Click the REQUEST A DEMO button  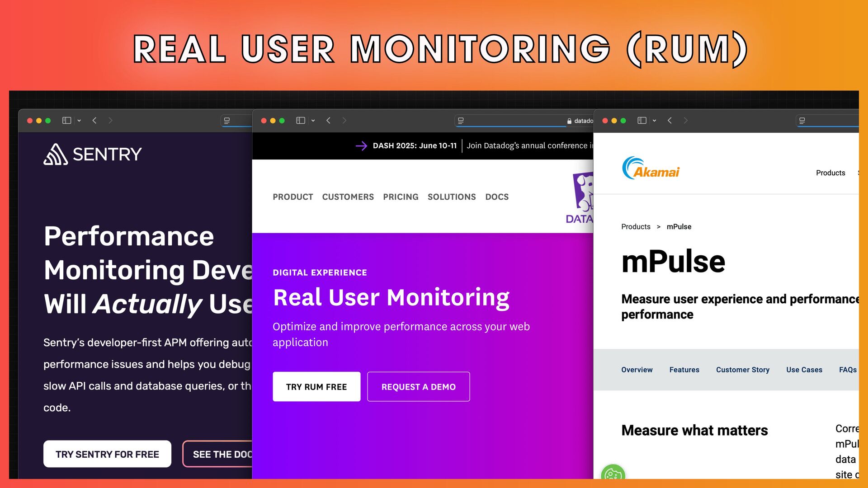pos(418,387)
